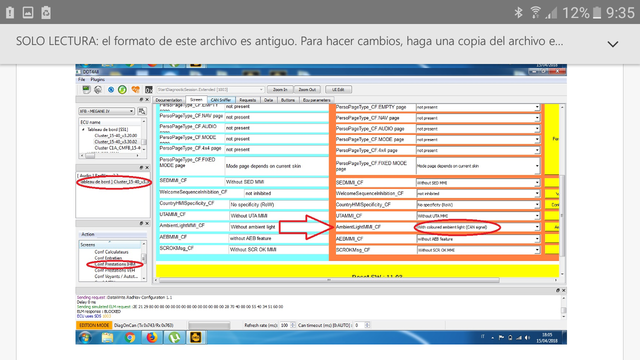This screenshot has width=640, height=360.
Task: Open Windows Explorer from the taskbar
Action: pos(107,338)
